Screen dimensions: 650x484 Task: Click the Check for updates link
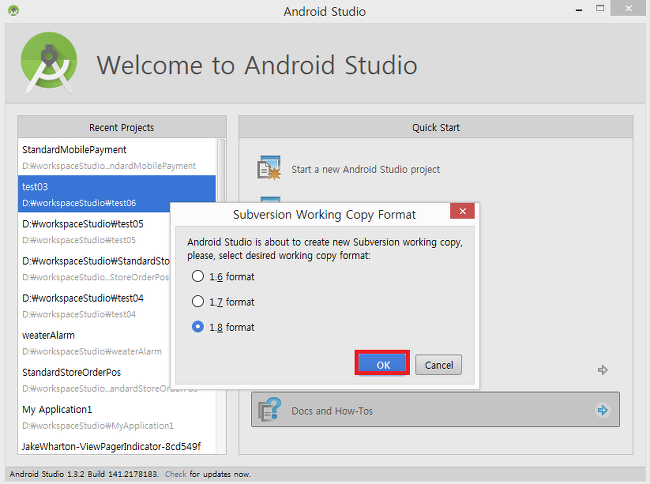[176, 474]
